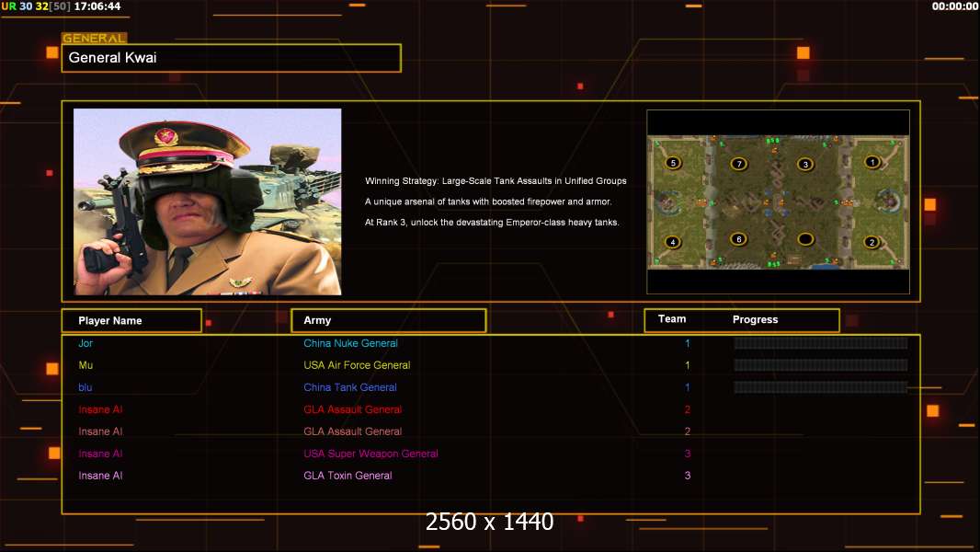Screen dimensions: 980x552
Task: Click team number 1 in blu's row
Action: [x=688, y=387]
